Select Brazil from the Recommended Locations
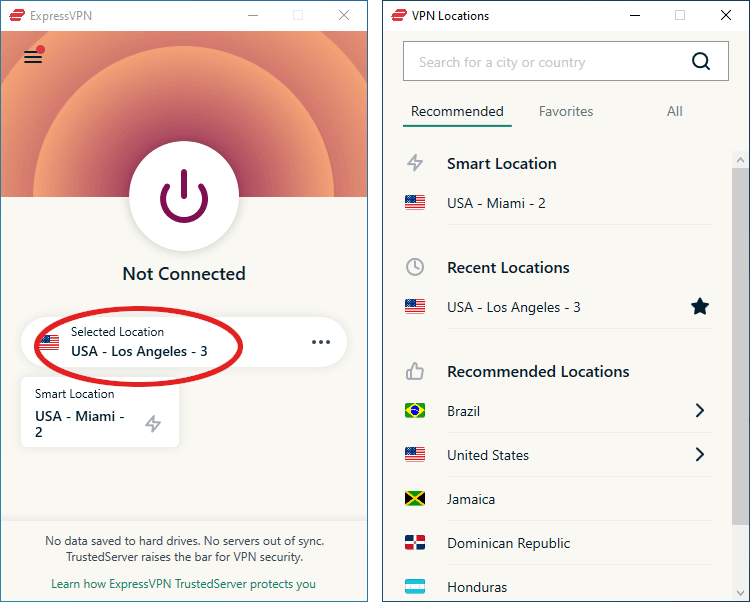The width and height of the screenshot is (750, 603). pyautogui.click(x=558, y=411)
